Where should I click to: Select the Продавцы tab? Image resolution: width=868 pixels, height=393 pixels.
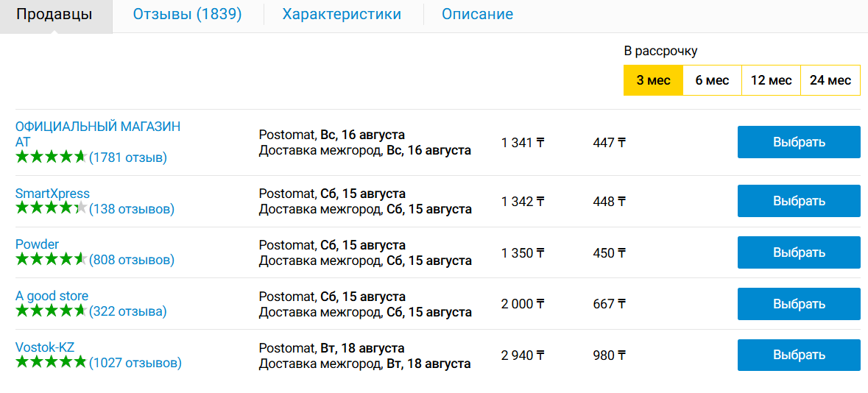tap(54, 15)
